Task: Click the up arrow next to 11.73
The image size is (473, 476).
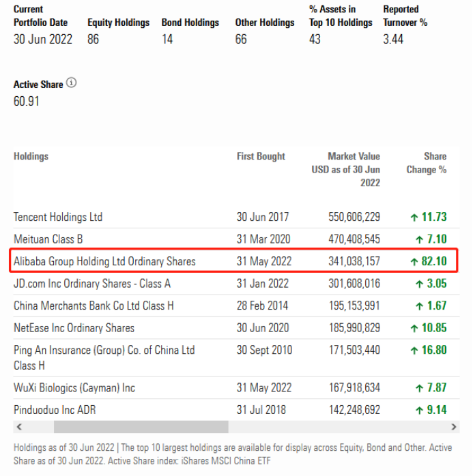Action: click(x=414, y=218)
